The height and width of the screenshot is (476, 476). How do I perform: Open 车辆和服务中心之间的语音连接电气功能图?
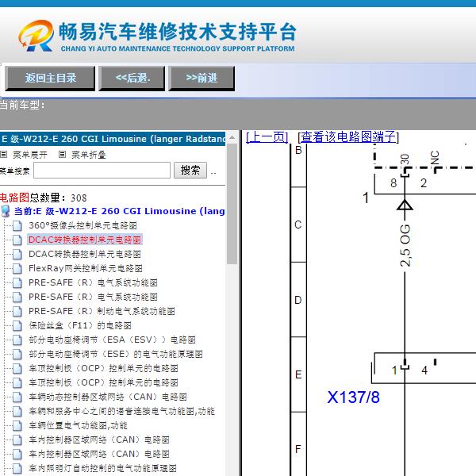[x=121, y=411]
